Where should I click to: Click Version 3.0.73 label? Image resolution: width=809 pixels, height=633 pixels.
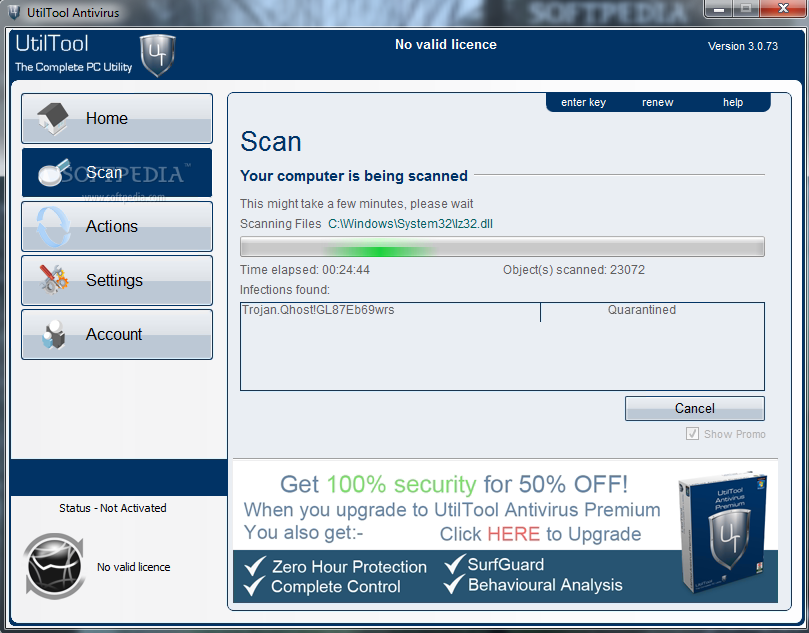(742, 46)
